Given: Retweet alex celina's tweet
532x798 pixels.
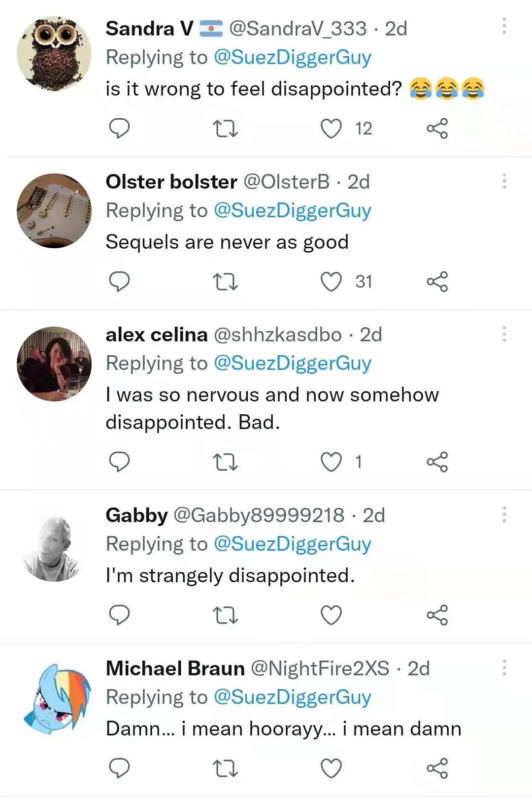Looking at the screenshot, I should coord(225,462).
